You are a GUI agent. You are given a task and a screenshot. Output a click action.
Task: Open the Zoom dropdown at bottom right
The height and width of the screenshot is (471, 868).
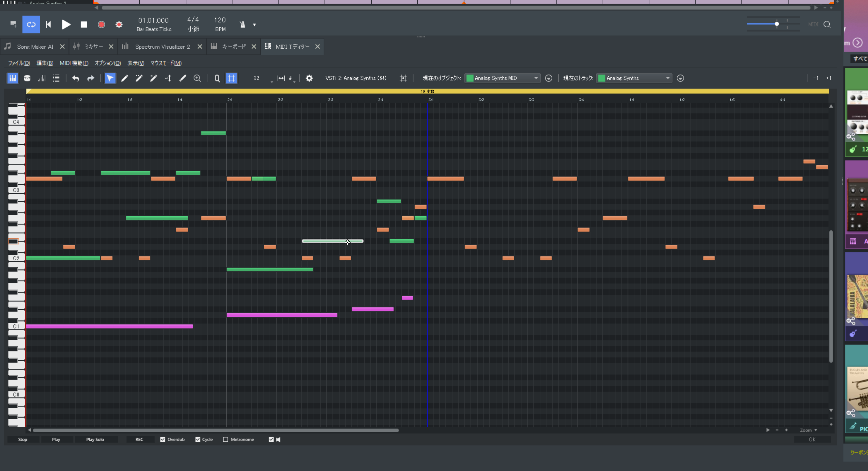pos(808,430)
